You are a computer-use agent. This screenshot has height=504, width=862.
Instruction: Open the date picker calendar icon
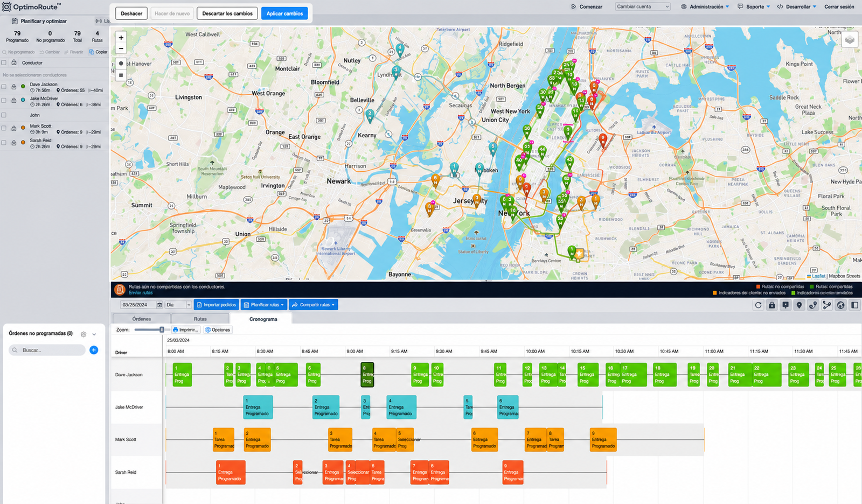click(x=159, y=305)
